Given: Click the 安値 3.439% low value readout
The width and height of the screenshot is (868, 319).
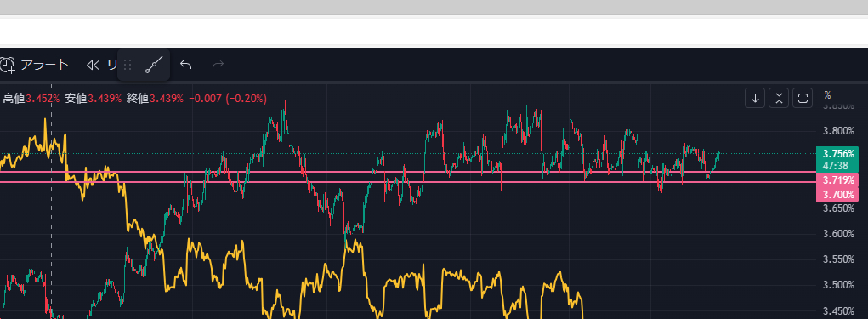Looking at the screenshot, I should [93, 99].
